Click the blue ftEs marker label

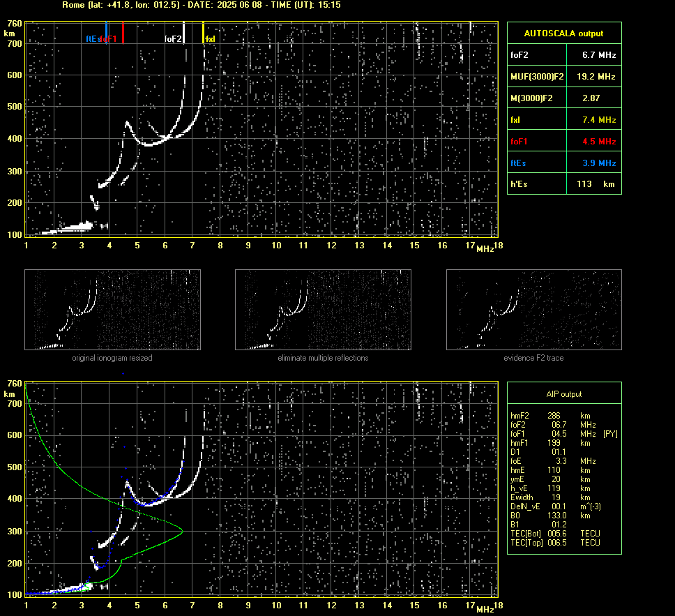pos(93,39)
